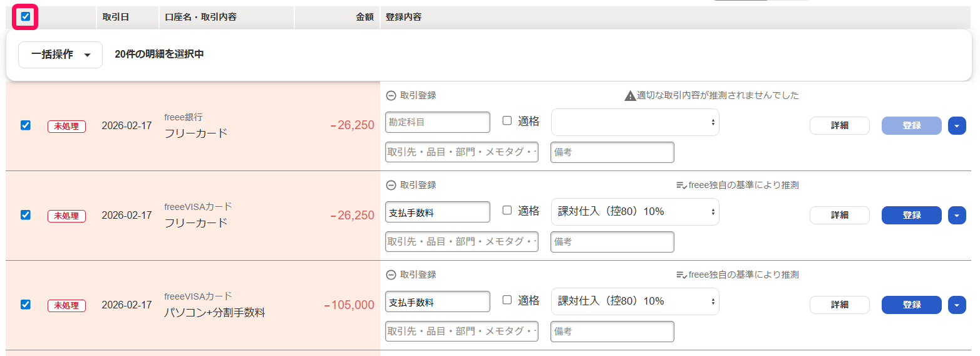This screenshot has width=980, height=356.
Task: Focus the 取引先・品目 tag field in freee銀行 row
Action: coord(462,152)
